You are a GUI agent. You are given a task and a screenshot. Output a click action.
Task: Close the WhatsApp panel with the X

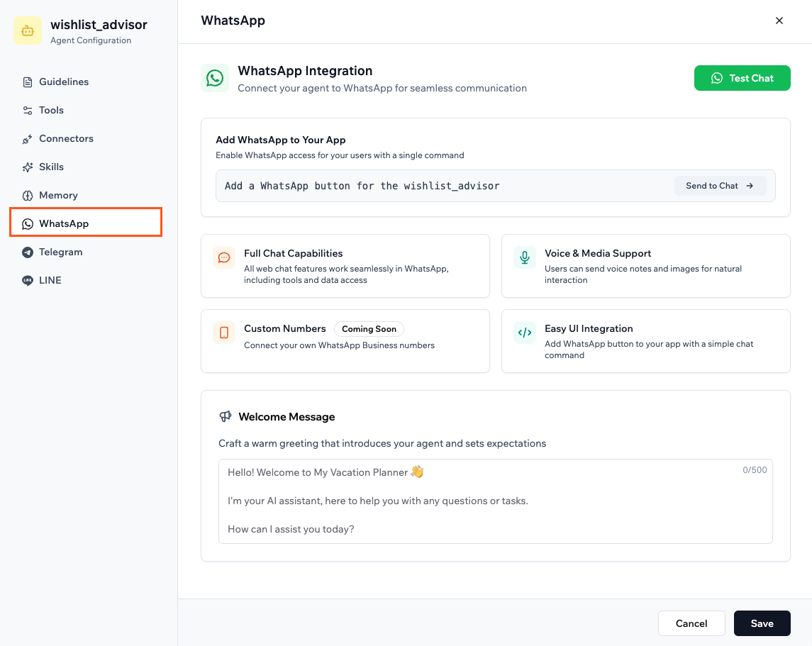pyautogui.click(x=779, y=21)
